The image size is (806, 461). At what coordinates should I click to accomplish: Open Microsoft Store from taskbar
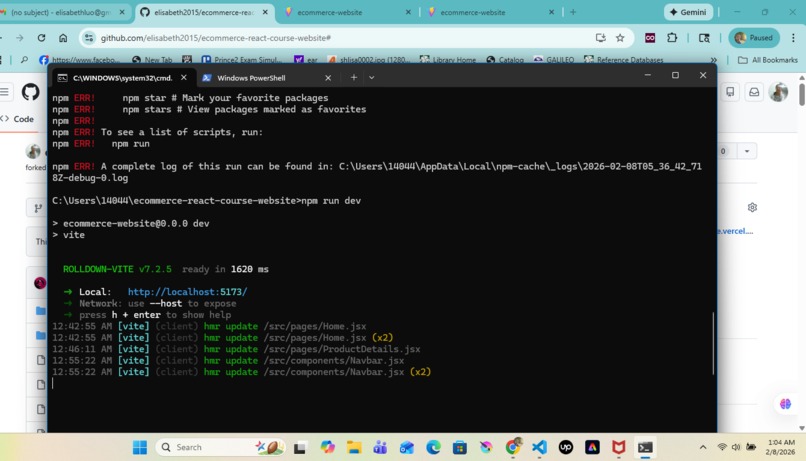tap(460, 447)
